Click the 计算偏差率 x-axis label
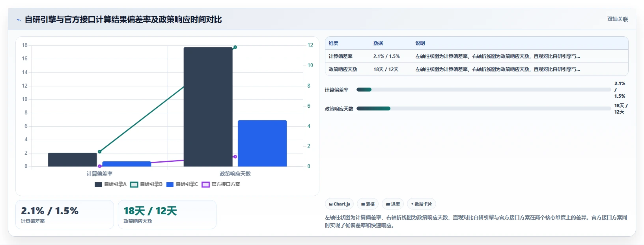The width and height of the screenshot is (644, 245). (x=99, y=174)
